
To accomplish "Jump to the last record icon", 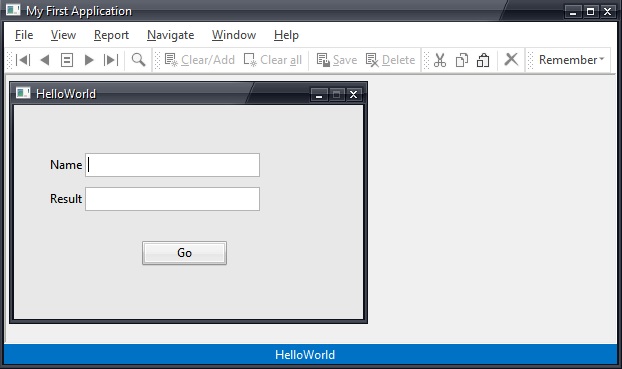I will 111,60.
